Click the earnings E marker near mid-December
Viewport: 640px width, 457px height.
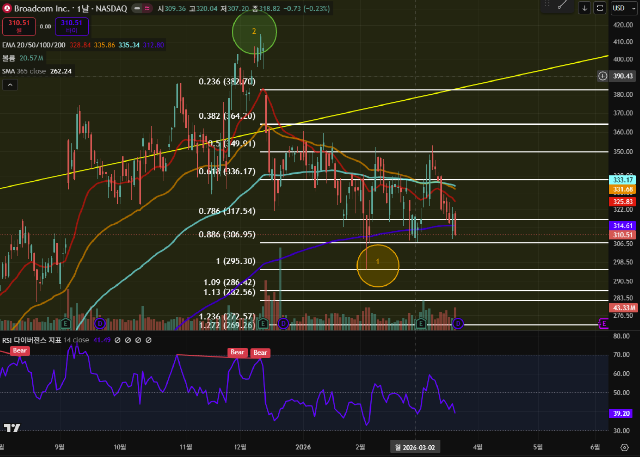tap(263, 324)
